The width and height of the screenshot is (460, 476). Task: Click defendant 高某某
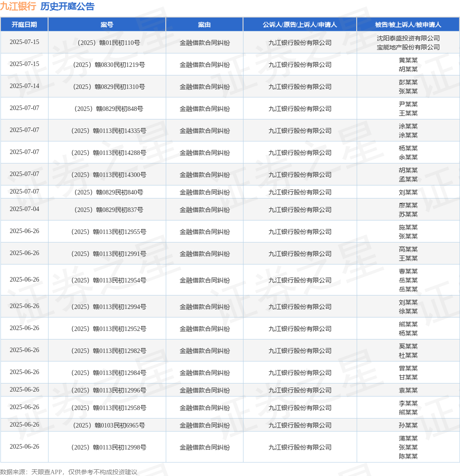(x=408, y=249)
